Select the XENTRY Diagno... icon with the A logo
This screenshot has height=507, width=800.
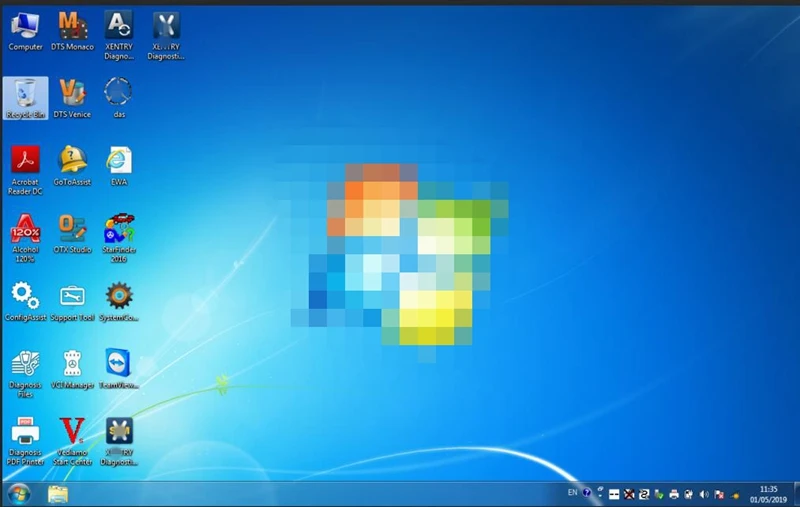119,36
